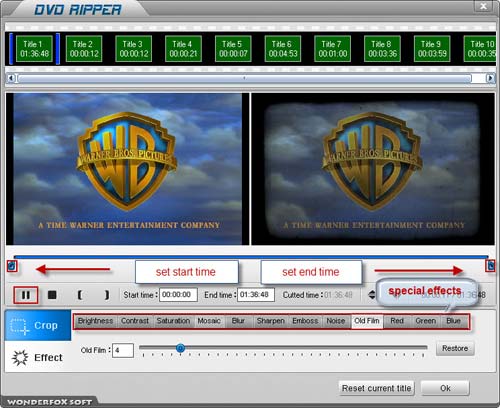Close the DVD Ripper editor window

click(483, 6)
